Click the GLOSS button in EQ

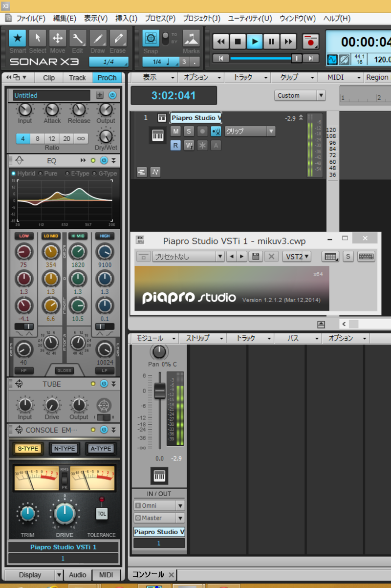pyautogui.click(x=64, y=370)
